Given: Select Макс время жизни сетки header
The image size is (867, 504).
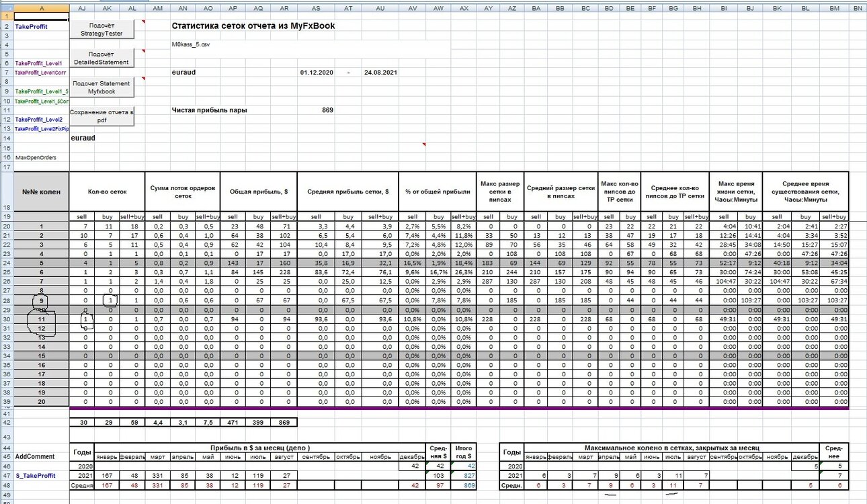Looking at the screenshot, I should [x=736, y=192].
